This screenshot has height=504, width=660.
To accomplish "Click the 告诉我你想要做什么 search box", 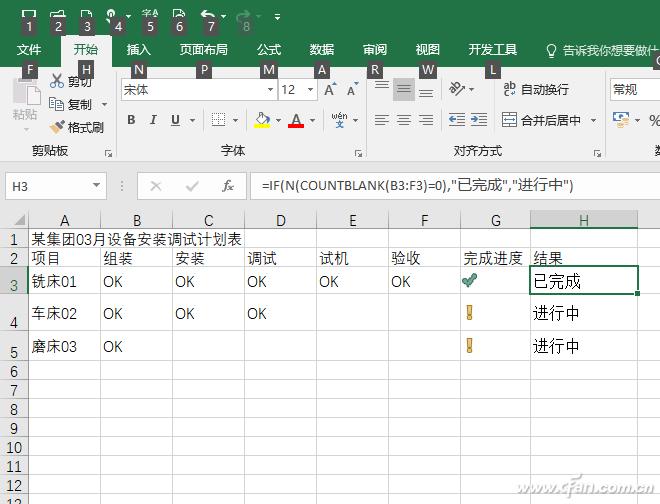I will pyautogui.click(x=602, y=51).
